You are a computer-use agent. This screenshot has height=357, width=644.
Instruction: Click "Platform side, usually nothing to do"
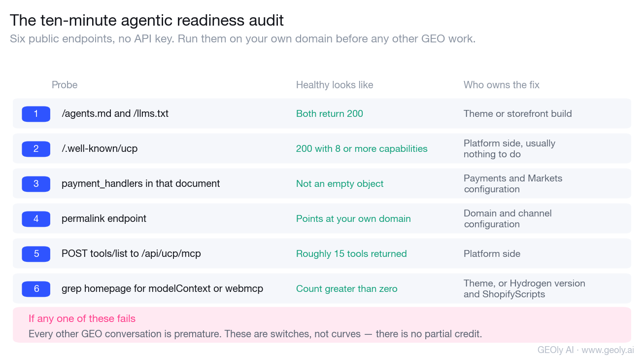(509, 148)
